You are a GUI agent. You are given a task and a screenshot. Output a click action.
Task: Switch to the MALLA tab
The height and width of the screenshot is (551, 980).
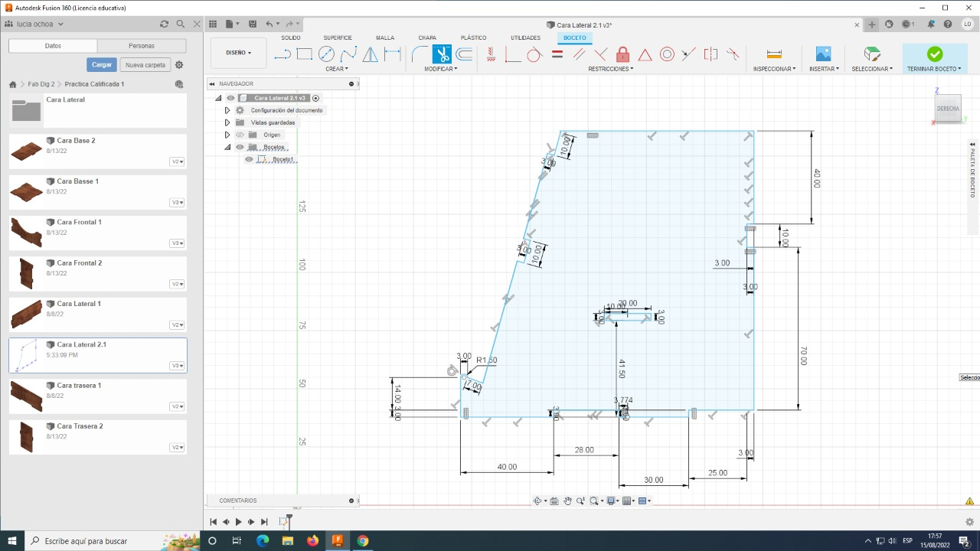[385, 37]
